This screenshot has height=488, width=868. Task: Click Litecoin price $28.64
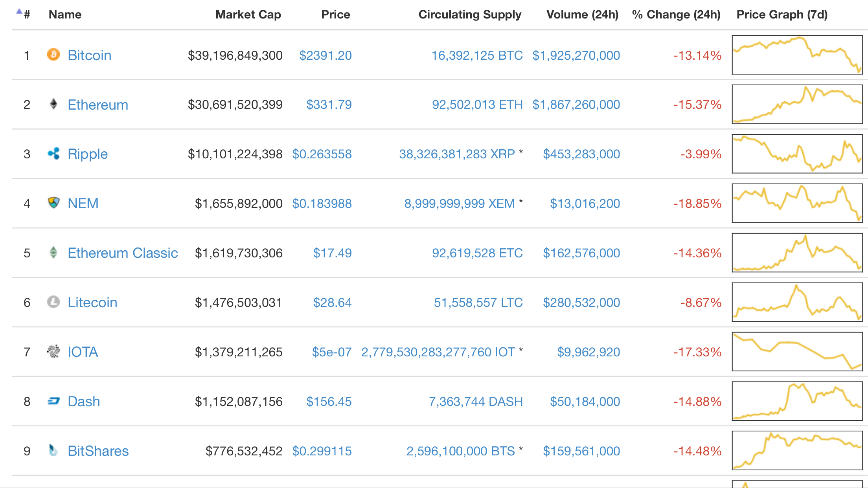pyautogui.click(x=333, y=303)
